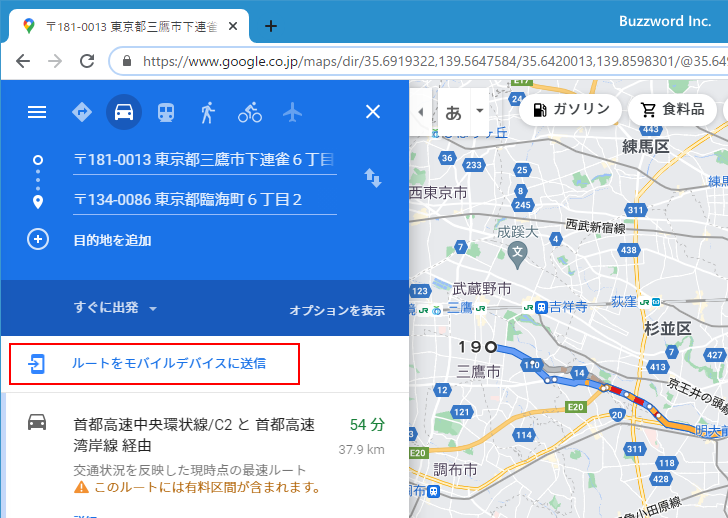Select the best travel mode icon
728x518 pixels.
point(82,112)
